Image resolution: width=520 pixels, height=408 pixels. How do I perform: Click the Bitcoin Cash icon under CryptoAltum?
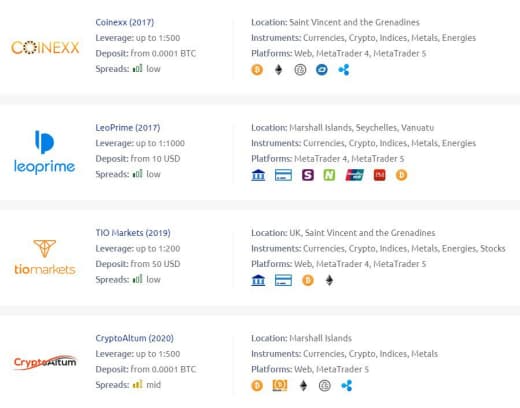280,386
